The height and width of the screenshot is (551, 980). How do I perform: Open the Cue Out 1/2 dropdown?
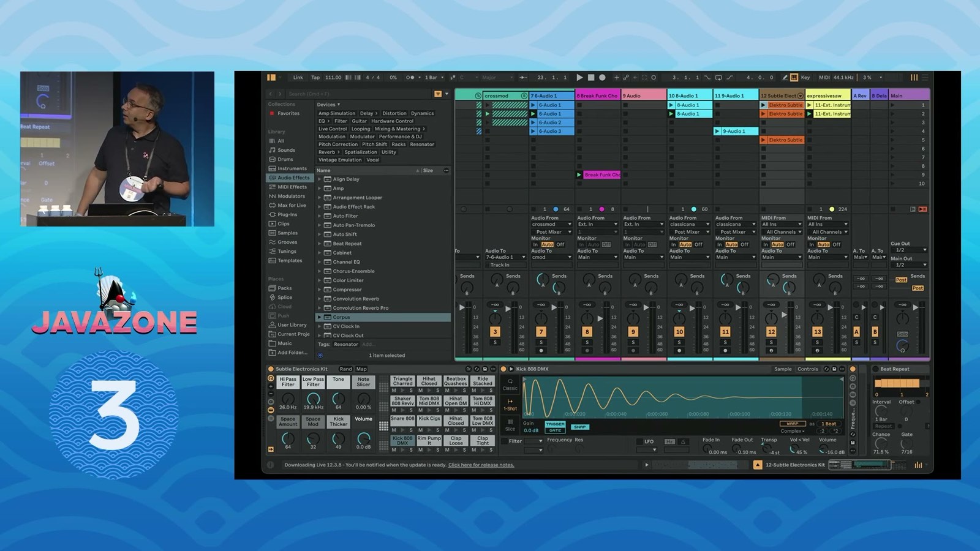coord(909,250)
